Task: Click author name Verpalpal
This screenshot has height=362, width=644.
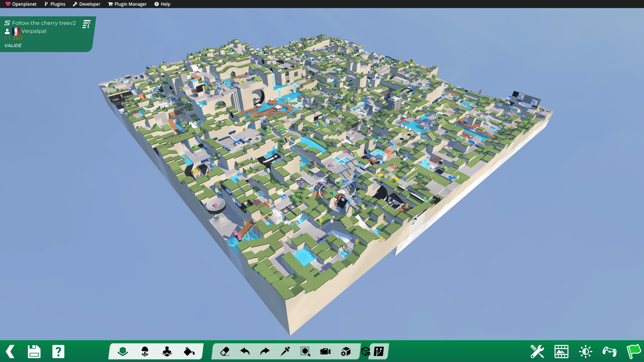Action: 34,31
